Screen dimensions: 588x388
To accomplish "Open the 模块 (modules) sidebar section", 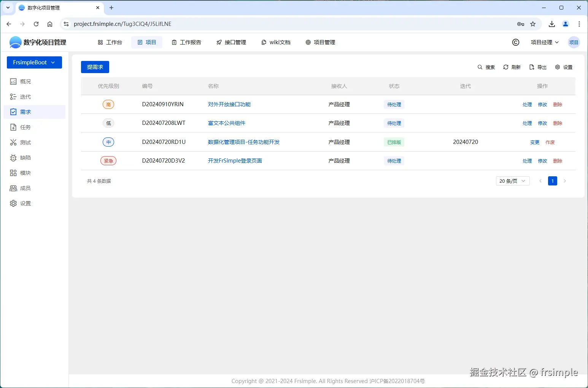I will [13, 172].
